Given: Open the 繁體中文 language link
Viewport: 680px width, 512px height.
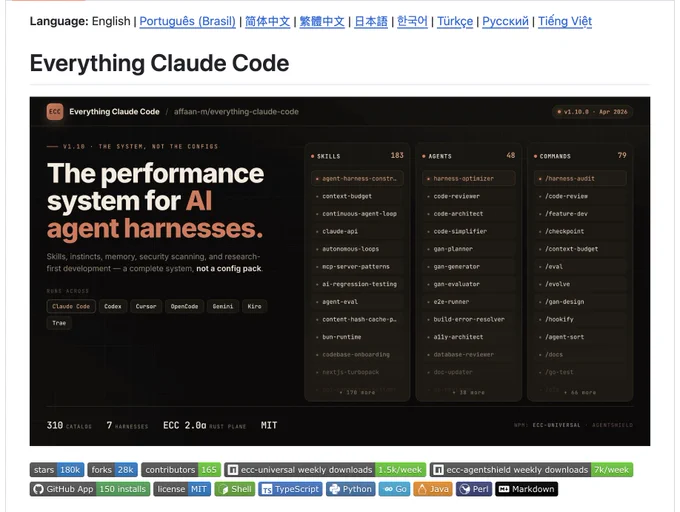Looking at the screenshot, I should click(x=322, y=21).
